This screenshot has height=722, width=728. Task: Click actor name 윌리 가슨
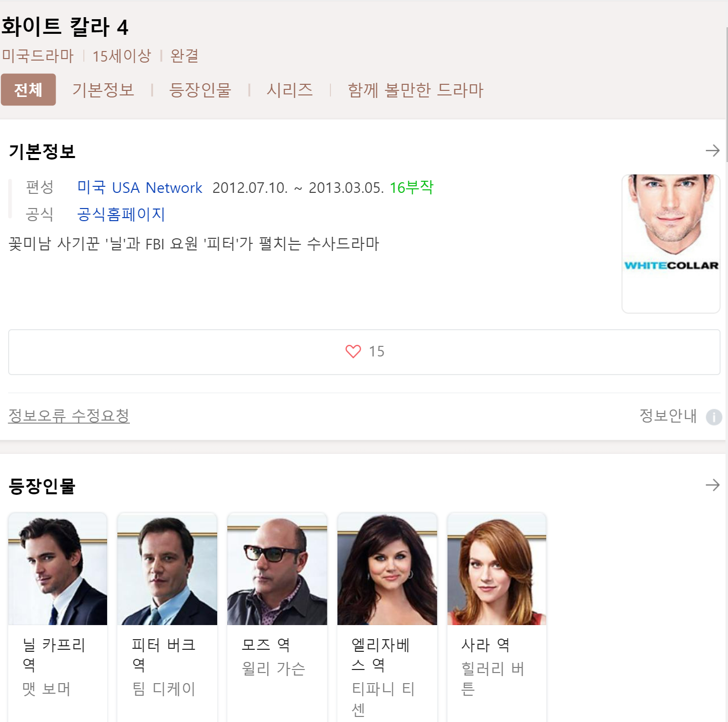[x=274, y=669]
